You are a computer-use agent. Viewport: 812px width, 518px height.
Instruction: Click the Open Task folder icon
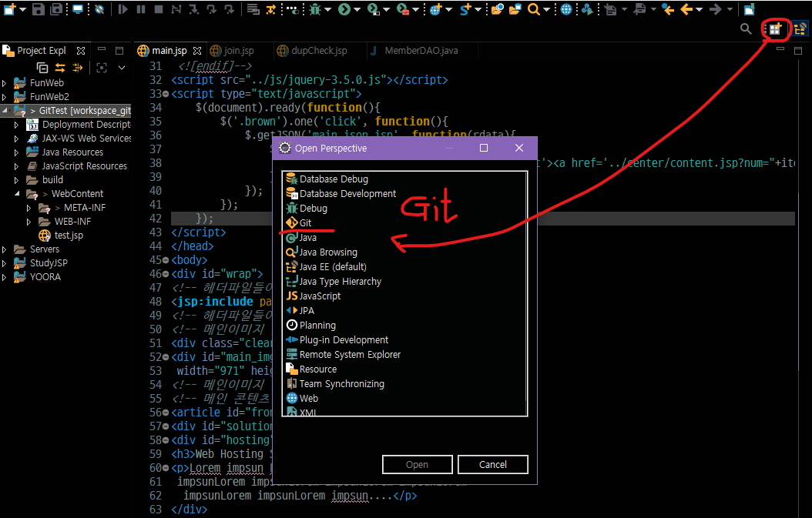(x=515, y=8)
